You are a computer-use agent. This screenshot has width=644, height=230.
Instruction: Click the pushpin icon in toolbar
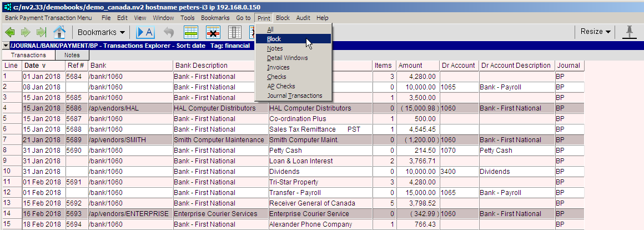click(629, 32)
